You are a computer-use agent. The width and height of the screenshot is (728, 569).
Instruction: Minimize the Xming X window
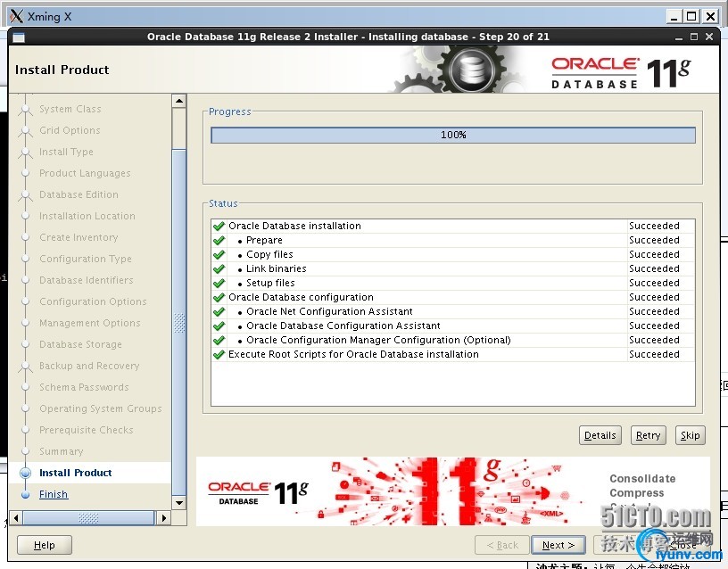pos(674,17)
